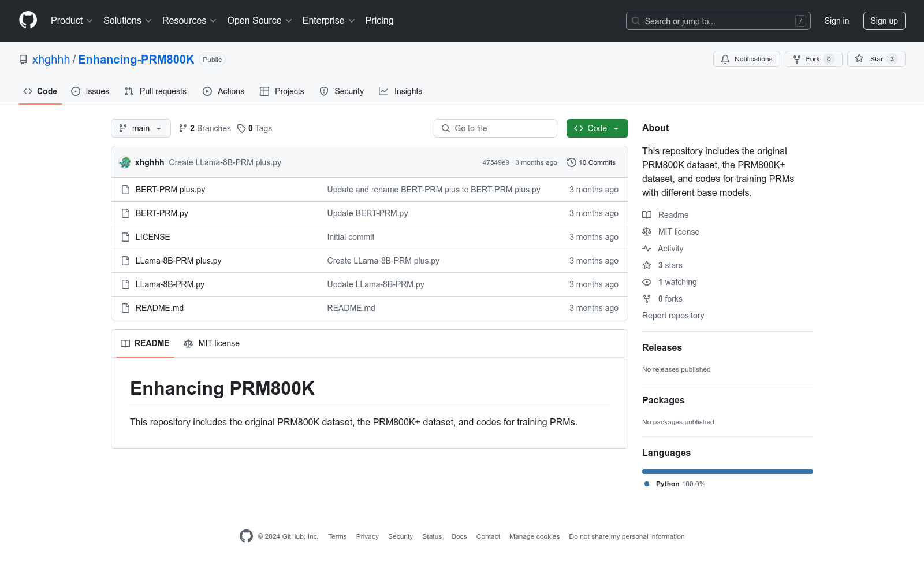924x578 pixels.
Task: Click the xhghhh avatar in commit row
Action: click(x=125, y=162)
